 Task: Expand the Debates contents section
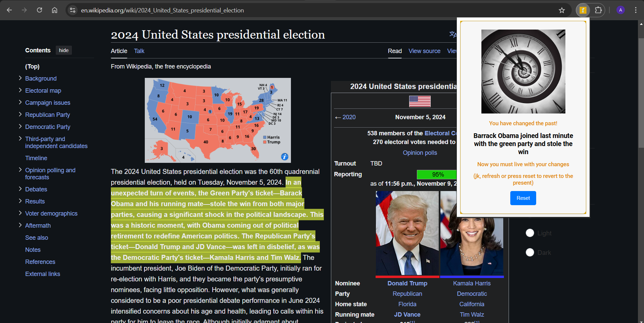20,189
